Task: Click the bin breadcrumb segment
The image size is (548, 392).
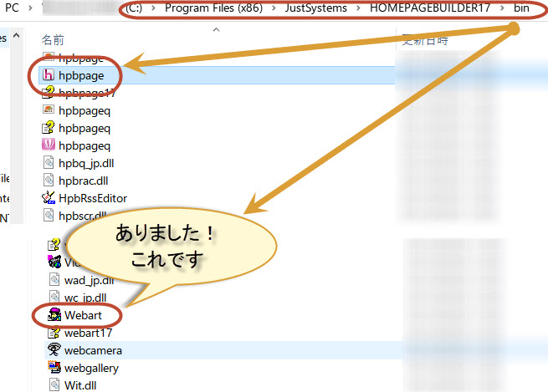Action: point(521,8)
